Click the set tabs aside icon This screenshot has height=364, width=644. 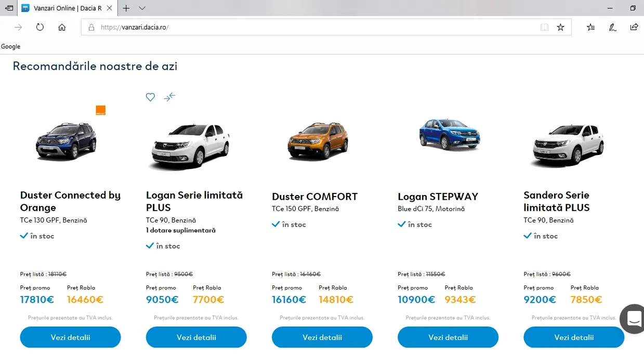[9, 8]
